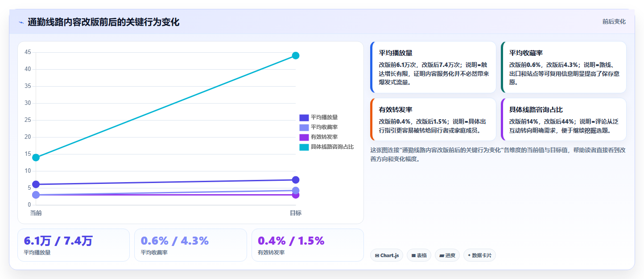Viewport: 644px width, 279px height.
Task: Click the 6.1万 / 7.4万 stat card
Action: 74,245
